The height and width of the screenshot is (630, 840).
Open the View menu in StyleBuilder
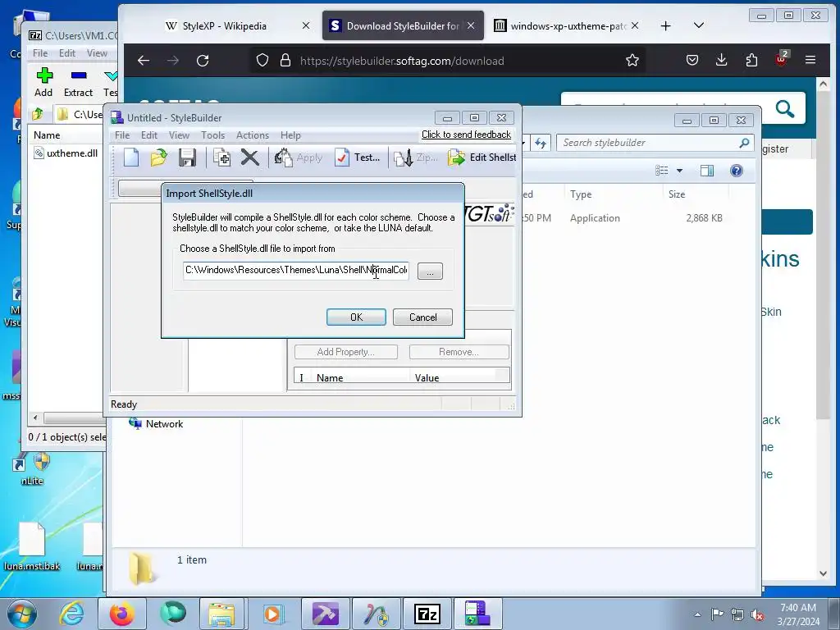click(x=179, y=135)
